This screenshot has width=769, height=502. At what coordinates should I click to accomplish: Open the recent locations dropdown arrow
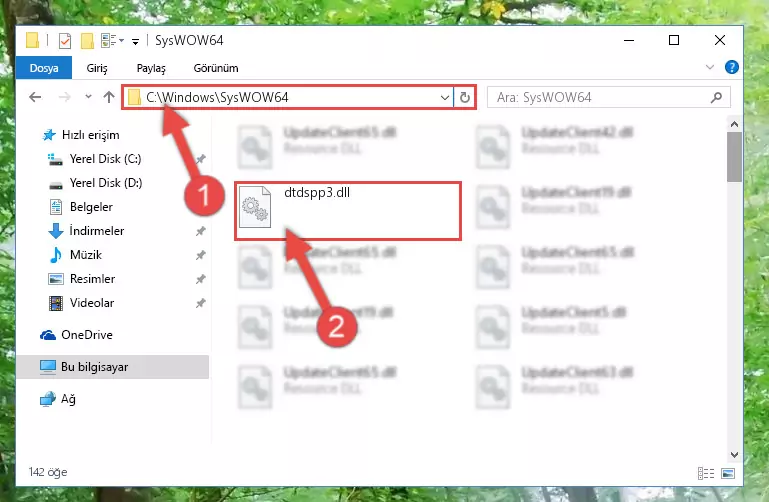coord(88,97)
